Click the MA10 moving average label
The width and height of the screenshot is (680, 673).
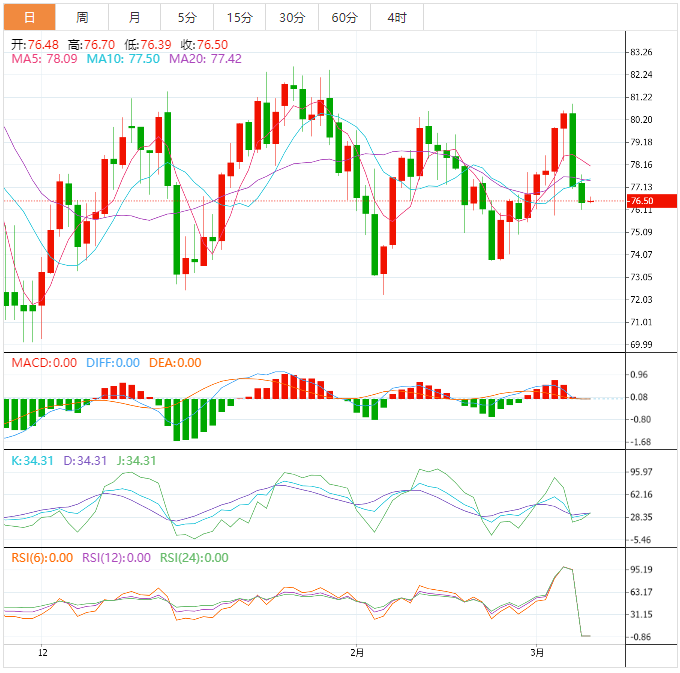(x=122, y=60)
